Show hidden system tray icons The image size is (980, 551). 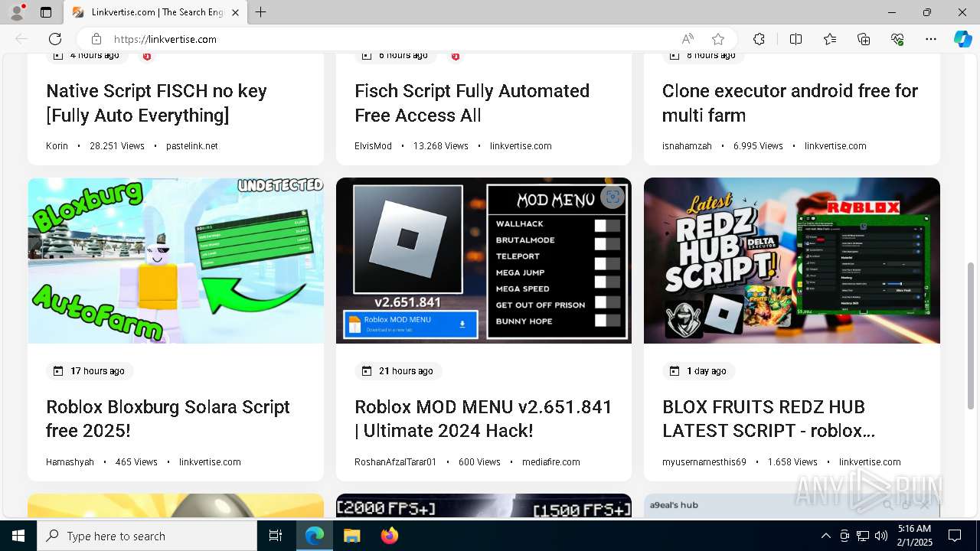(x=825, y=536)
